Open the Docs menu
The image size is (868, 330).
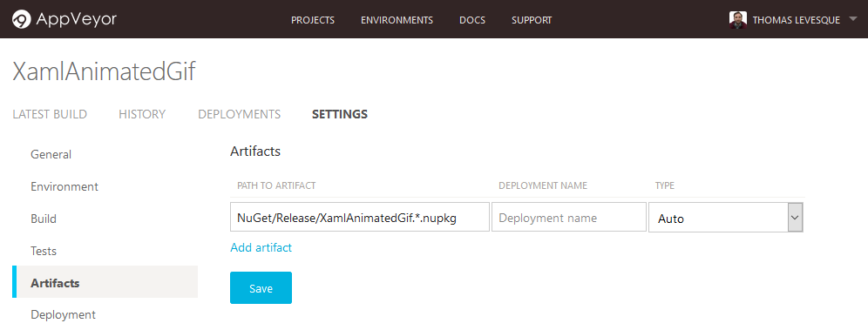(472, 20)
